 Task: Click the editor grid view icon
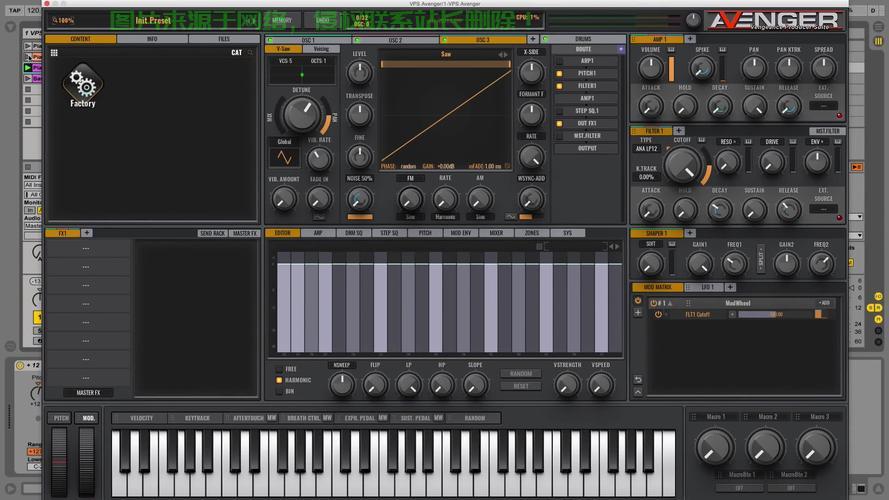point(539,247)
